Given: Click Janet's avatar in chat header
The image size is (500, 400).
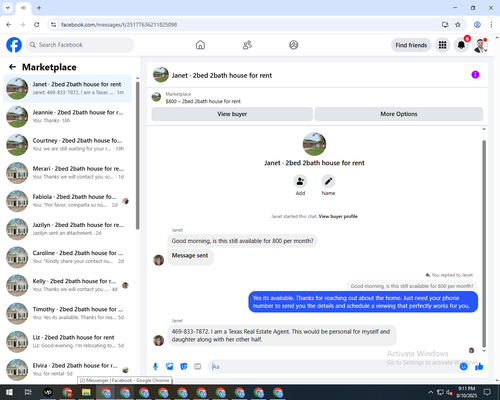Looking at the screenshot, I should pos(161,75).
